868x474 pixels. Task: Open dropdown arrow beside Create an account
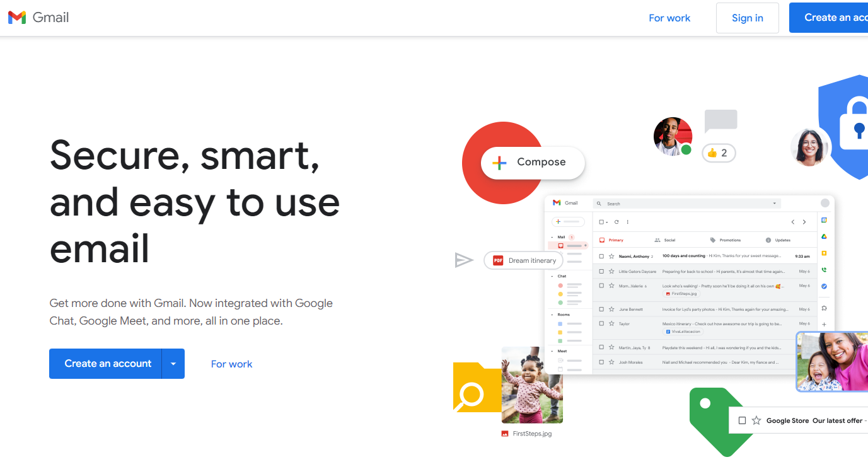173,364
